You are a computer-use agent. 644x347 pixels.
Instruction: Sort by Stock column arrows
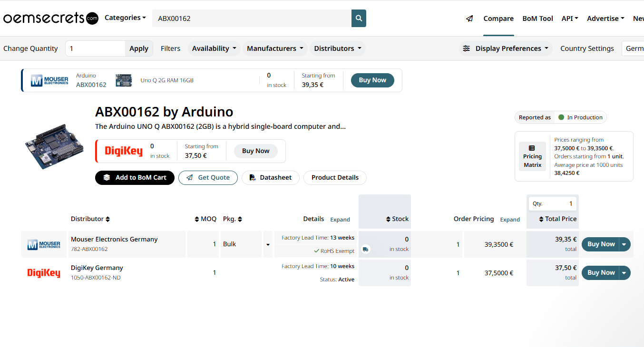click(389, 219)
